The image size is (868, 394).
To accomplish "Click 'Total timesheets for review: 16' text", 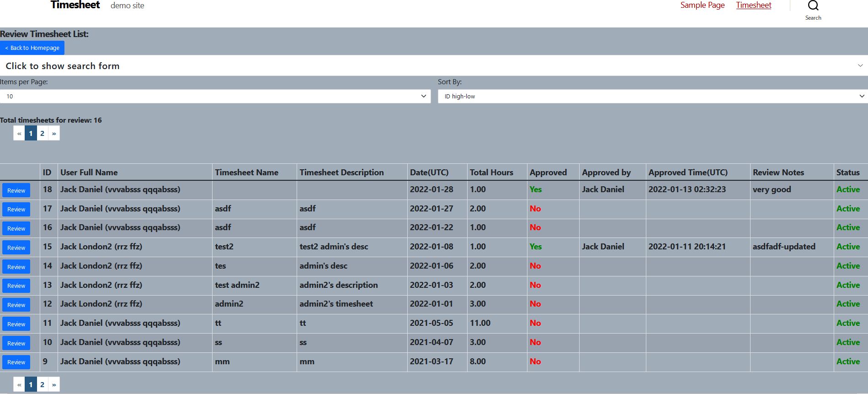I will (x=51, y=120).
